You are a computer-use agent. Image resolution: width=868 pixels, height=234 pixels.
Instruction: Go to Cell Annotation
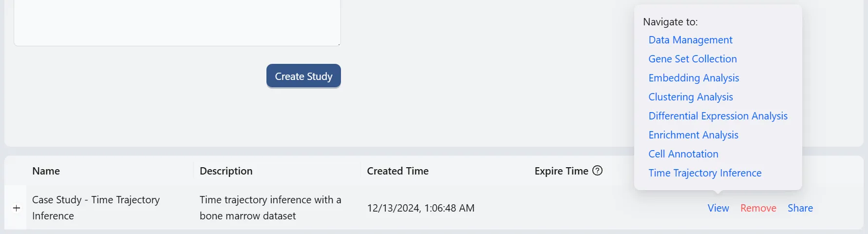coord(683,154)
